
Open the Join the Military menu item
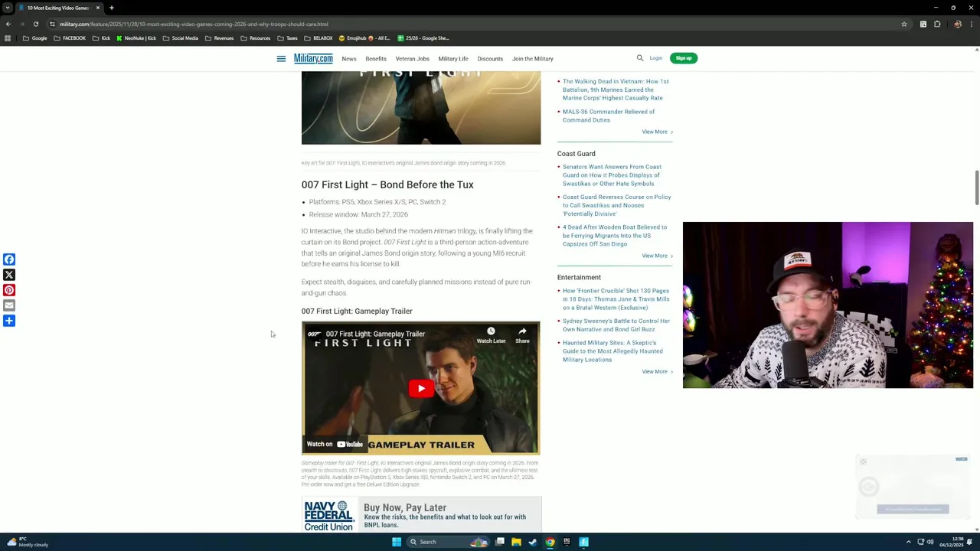pos(533,59)
